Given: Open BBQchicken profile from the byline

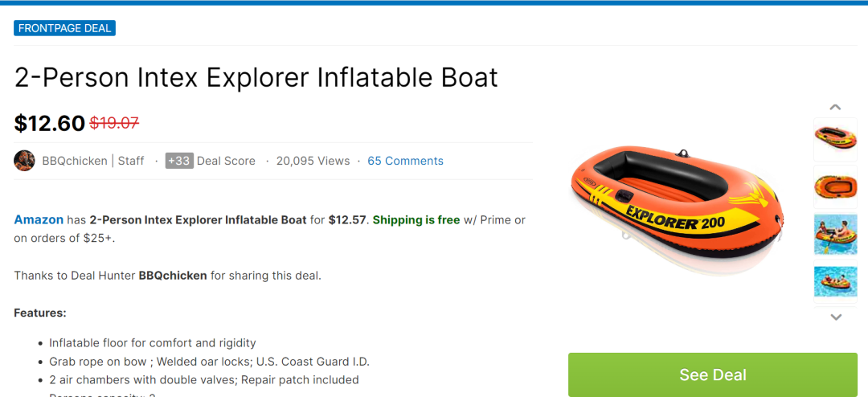Looking at the screenshot, I should click(75, 161).
